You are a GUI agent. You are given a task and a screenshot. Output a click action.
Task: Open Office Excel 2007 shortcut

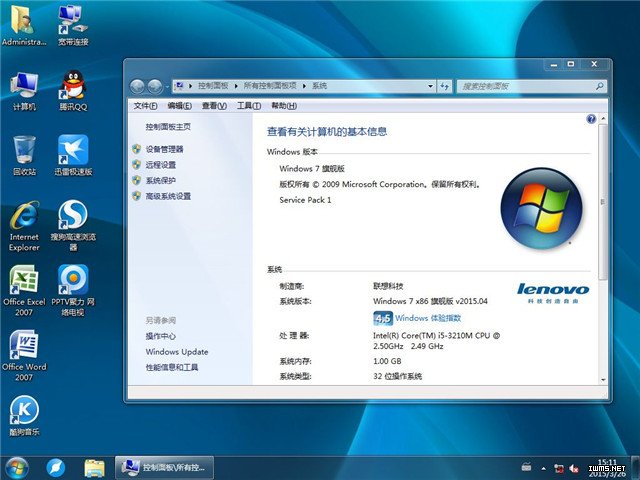pyautogui.click(x=24, y=291)
